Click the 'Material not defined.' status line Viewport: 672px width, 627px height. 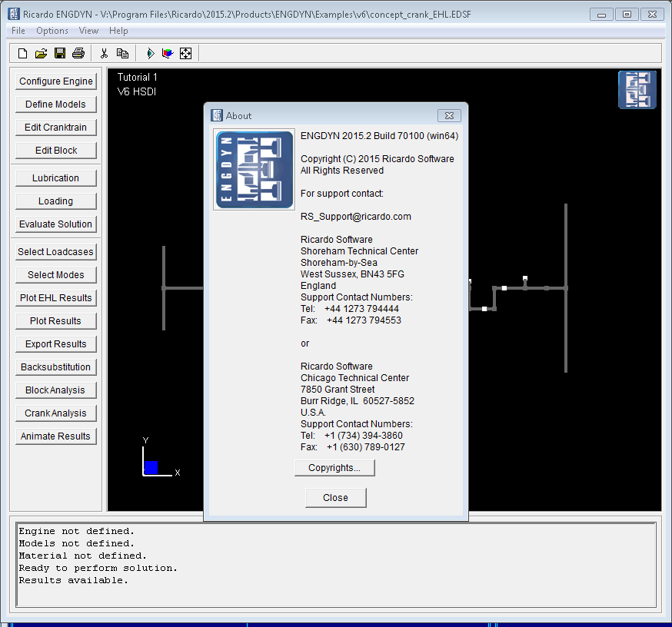tap(82, 556)
